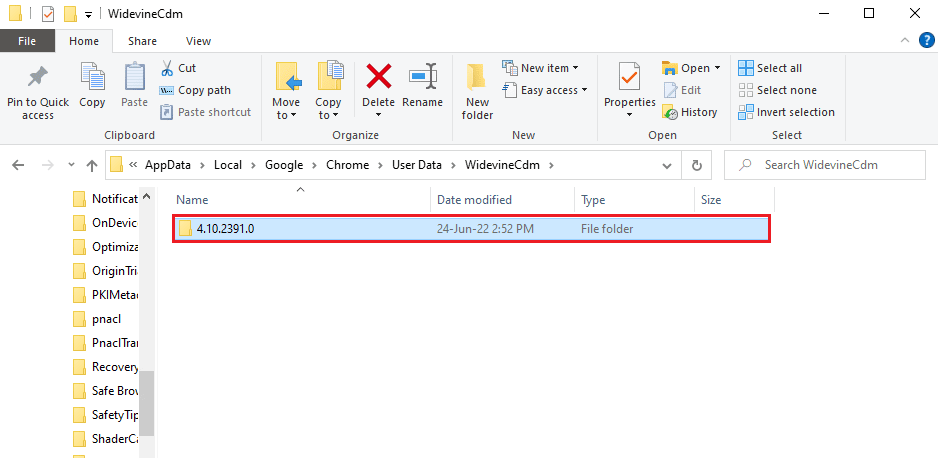Open Properties with the checkmark icon
Screen dimensions: 938x458
[629, 78]
